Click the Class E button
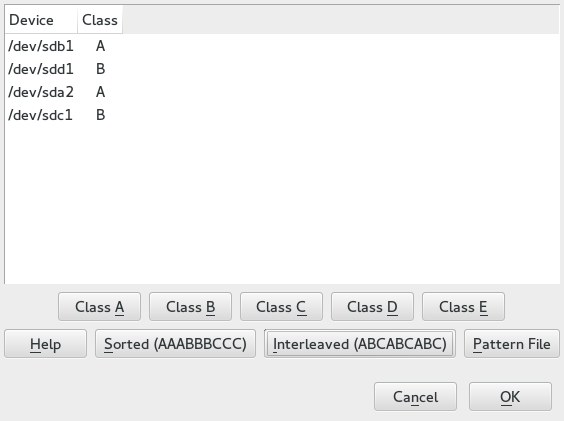The image size is (564, 421). click(463, 307)
